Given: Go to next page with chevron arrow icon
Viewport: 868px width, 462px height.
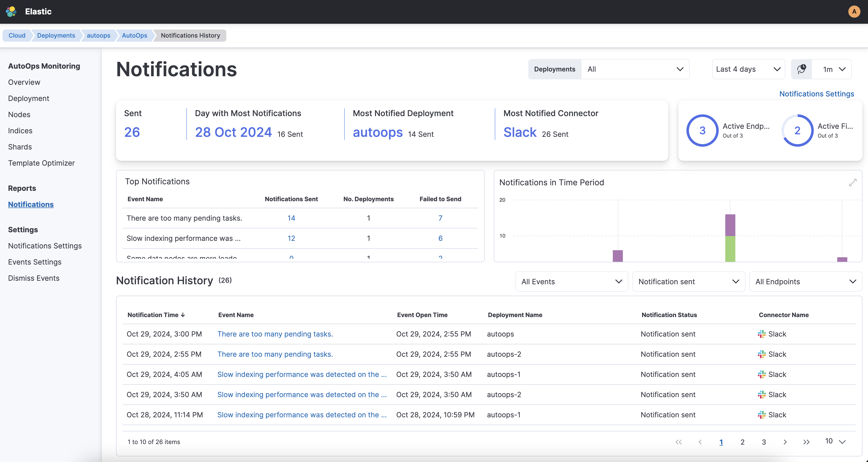Looking at the screenshot, I should (785, 442).
